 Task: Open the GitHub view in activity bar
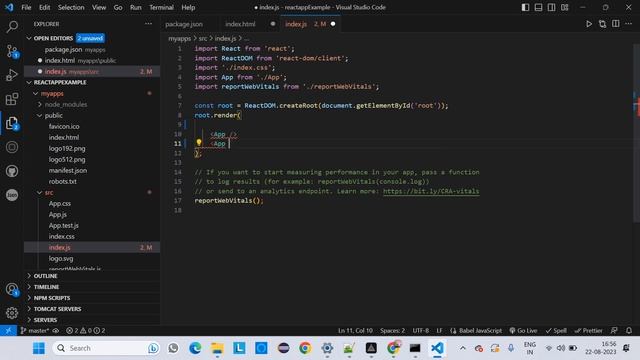pyautogui.click(x=12, y=171)
